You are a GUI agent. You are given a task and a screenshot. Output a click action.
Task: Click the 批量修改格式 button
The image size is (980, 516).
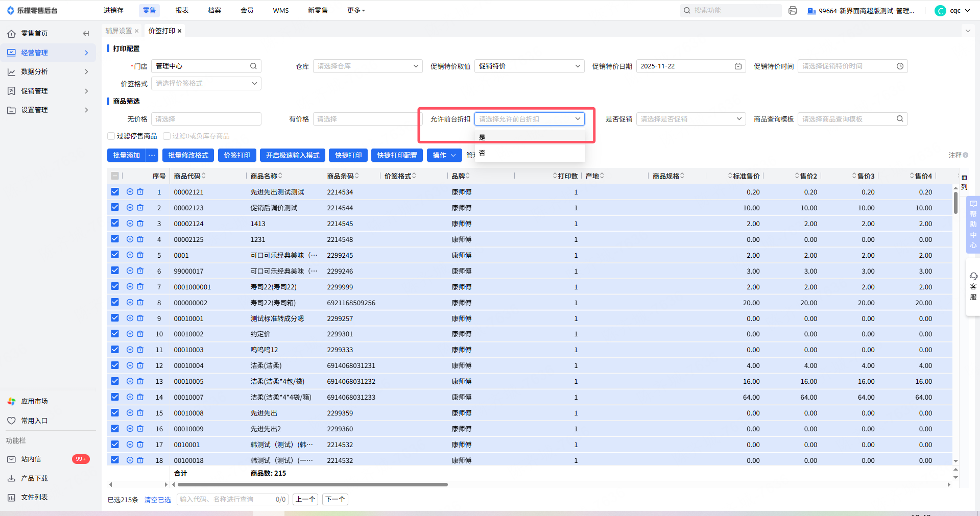pos(188,155)
